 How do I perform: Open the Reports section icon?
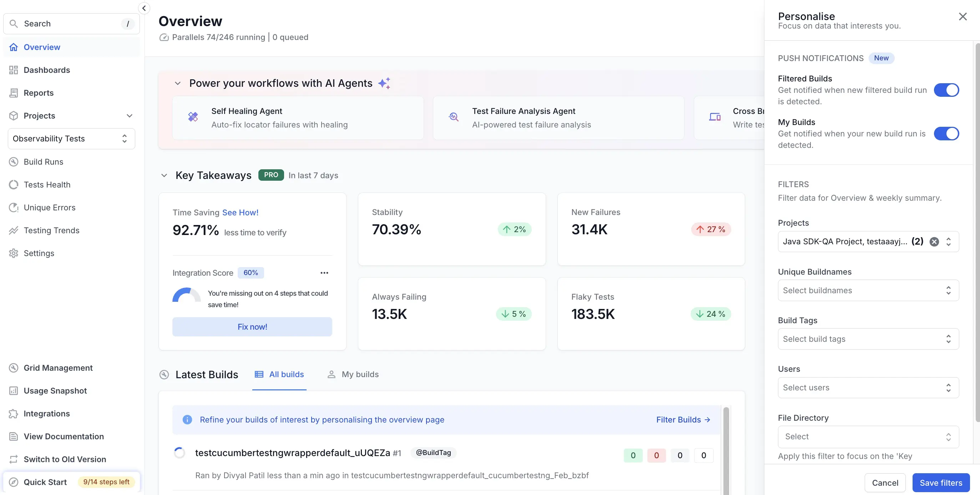point(14,92)
